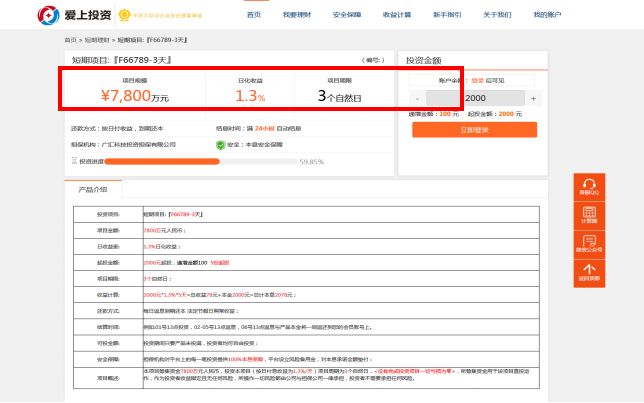Image resolution: width=644 pixels, height=403 pixels.
Task: Click the 短期项目:『F66789-3天』panel title
Action: 122,60
